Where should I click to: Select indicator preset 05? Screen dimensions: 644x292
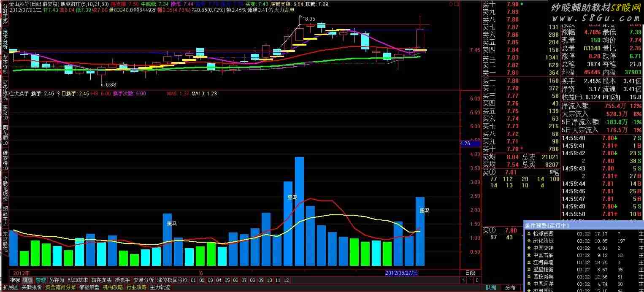pyautogui.click(x=227, y=280)
